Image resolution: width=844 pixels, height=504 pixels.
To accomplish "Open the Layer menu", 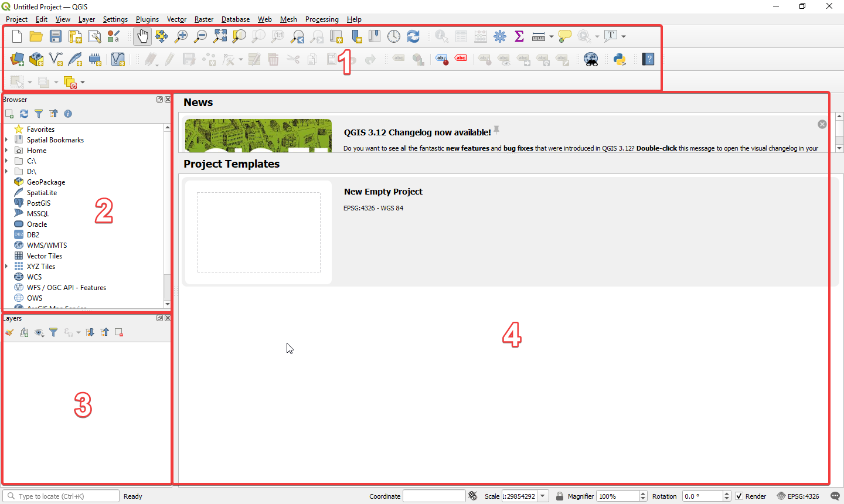I will point(87,19).
